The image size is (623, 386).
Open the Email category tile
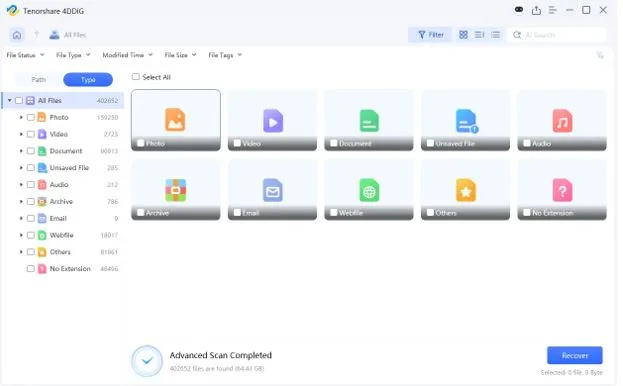[272, 189]
